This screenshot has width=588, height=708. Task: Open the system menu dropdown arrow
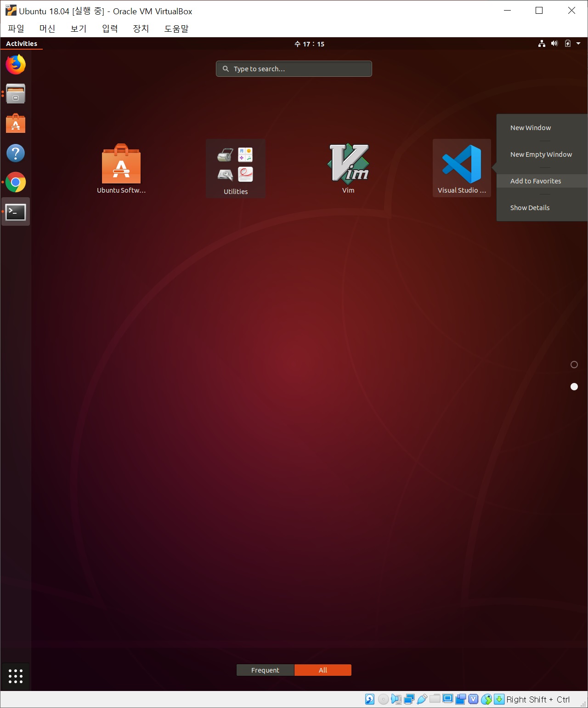(x=578, y=44)
